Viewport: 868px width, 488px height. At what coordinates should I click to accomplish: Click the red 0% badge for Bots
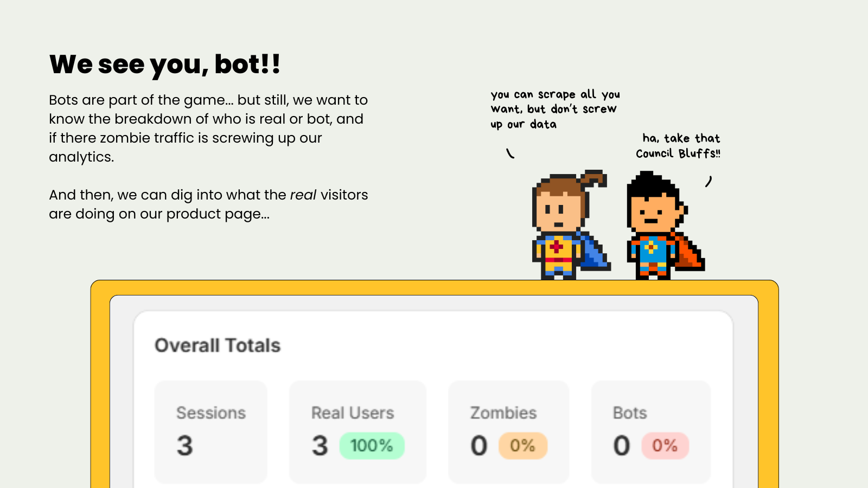[x=665, y=446]
